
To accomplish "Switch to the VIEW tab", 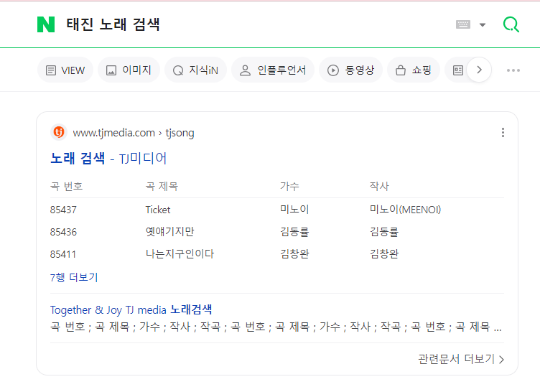I will coord(65,70).
